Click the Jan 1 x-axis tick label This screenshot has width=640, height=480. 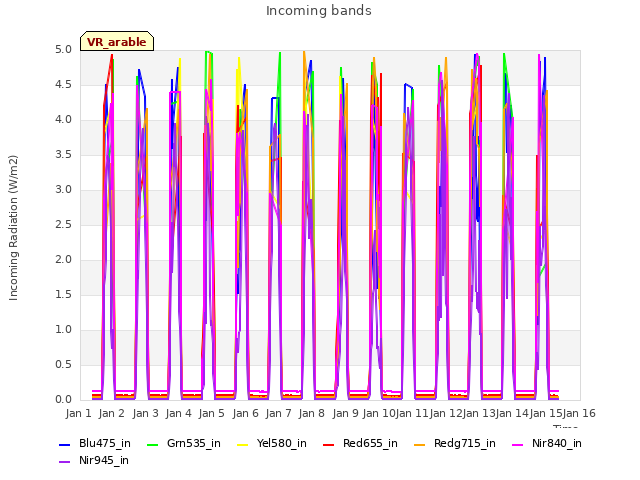78,413
